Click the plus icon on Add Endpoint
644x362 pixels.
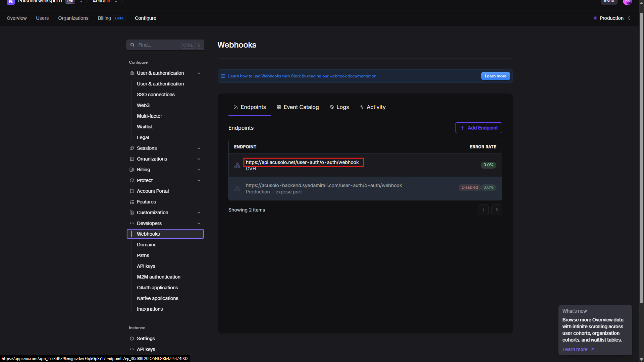click(462, 128)
